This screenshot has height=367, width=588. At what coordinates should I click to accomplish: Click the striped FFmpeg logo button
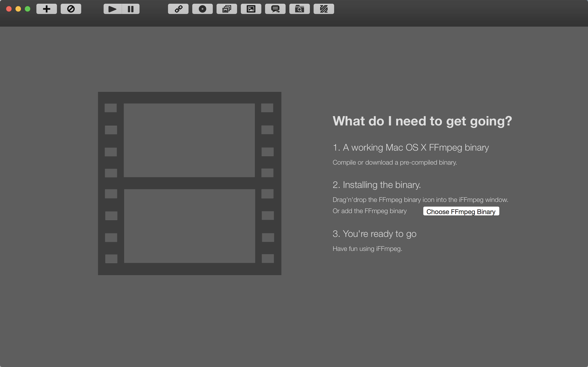pyautogui.click(x=324, y=9)
